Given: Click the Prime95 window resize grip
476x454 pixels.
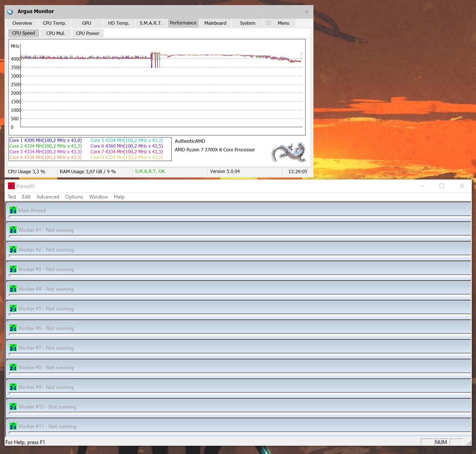Looking at the screenshot, I should click(x=469, y=443).
